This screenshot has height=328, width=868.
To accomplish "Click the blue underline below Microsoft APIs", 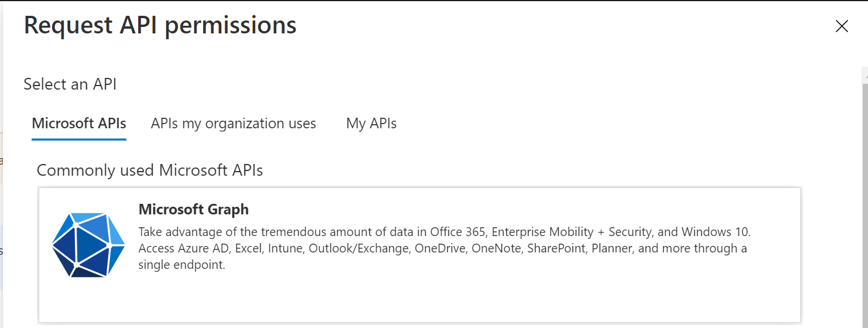I will (79, 139).
